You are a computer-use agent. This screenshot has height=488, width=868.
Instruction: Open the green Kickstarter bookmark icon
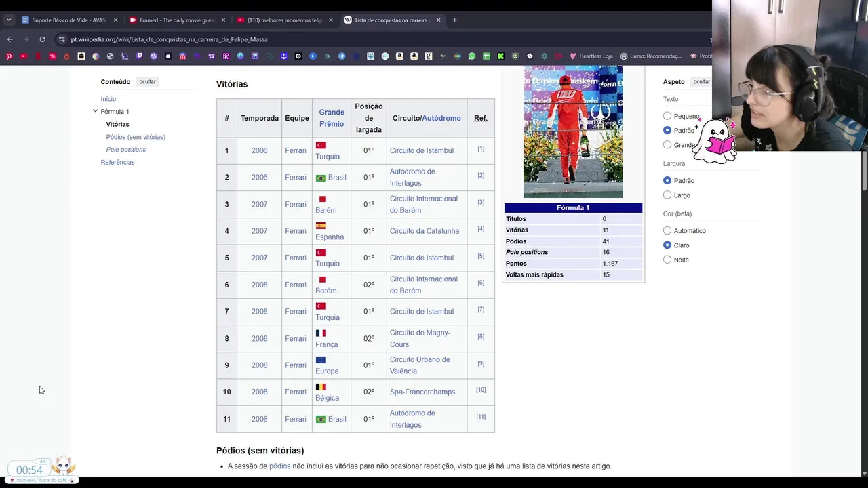pyautogui.click(x=501, y=56)
